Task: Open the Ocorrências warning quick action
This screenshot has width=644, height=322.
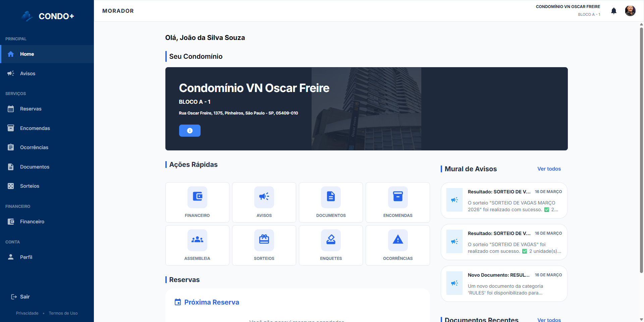Action: click(397, 245)
